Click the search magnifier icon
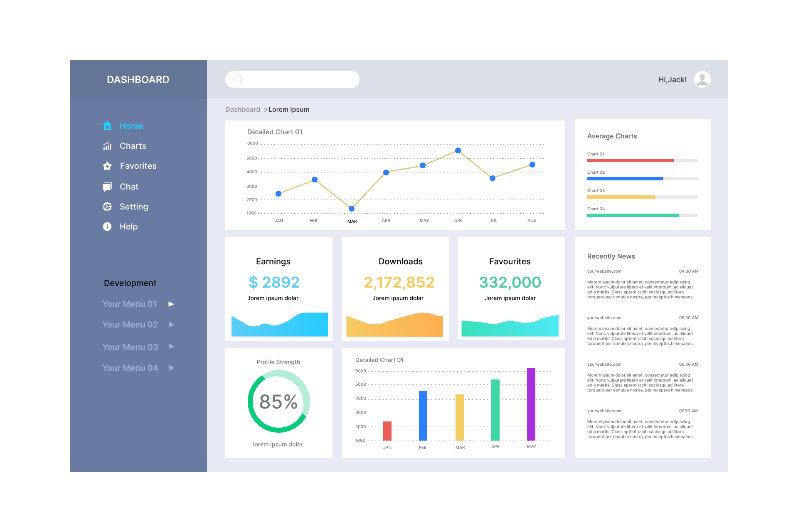 (x=238, y=79)
